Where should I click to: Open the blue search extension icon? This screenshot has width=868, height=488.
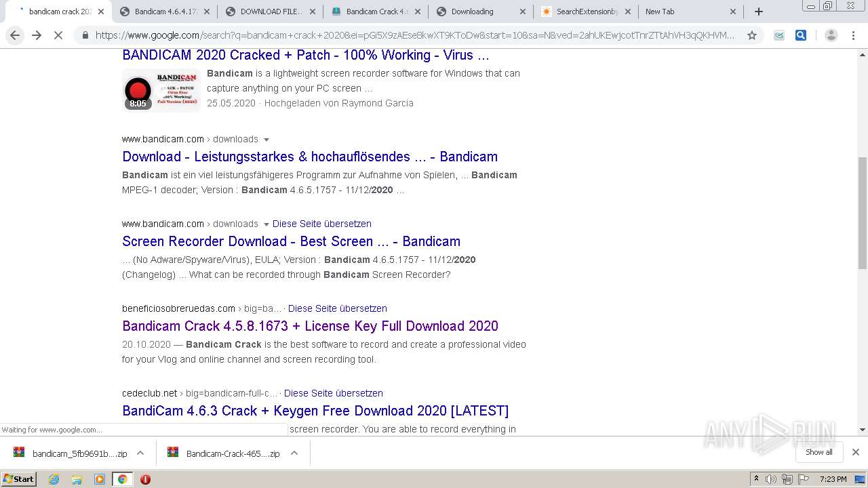[x=801, y=35]
